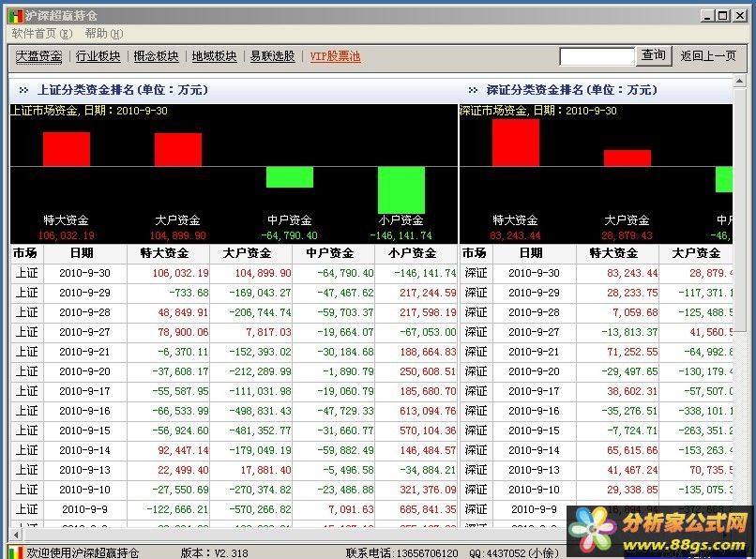The height and width of the screenshot is (559, 756).
Task: Click value 65,615.66 in 深证 table
Action: click(x=632, y=450)
